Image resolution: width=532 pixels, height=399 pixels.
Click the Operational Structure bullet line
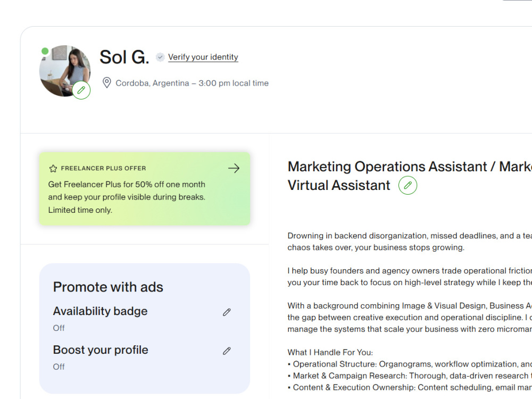[410, 364]
